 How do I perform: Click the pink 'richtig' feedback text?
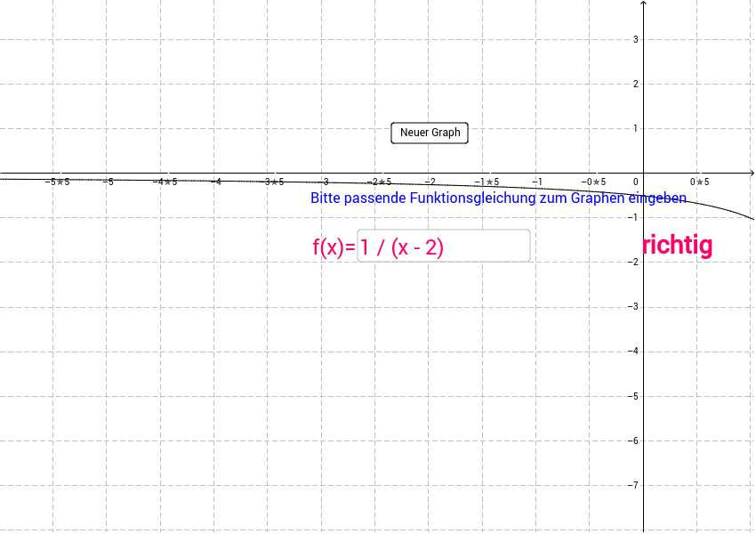678,245
